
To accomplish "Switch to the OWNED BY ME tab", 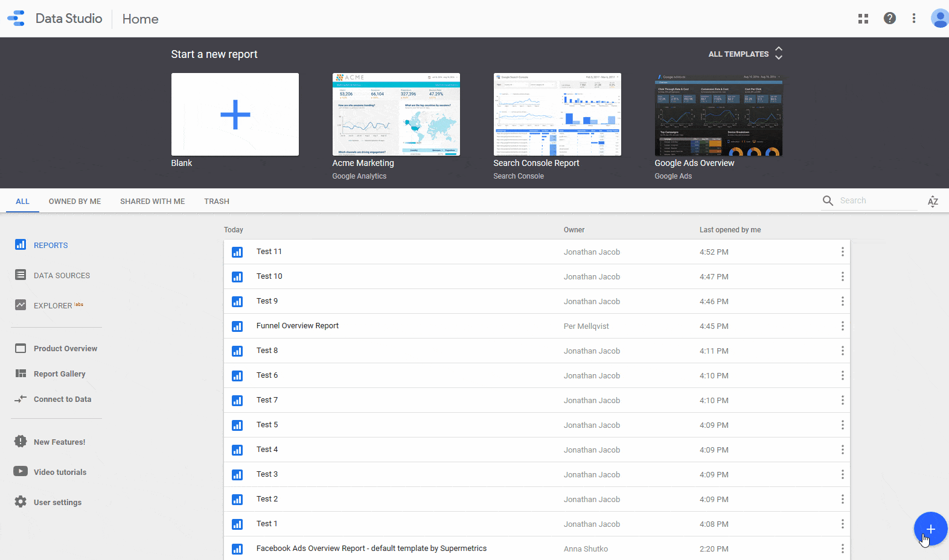I will pos(75,201).
